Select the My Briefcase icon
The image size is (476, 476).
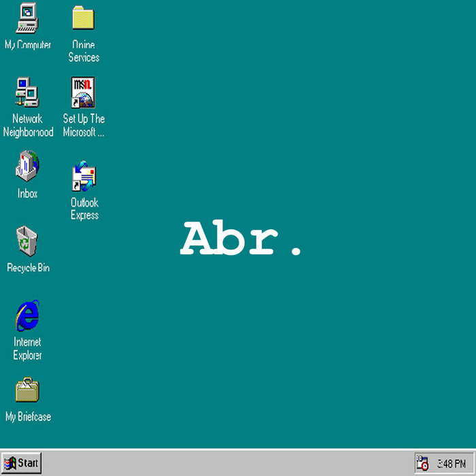pos(27,390)
